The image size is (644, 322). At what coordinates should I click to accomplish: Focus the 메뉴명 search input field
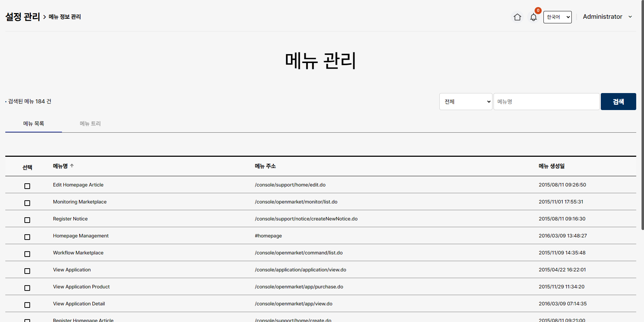point(546,102)
